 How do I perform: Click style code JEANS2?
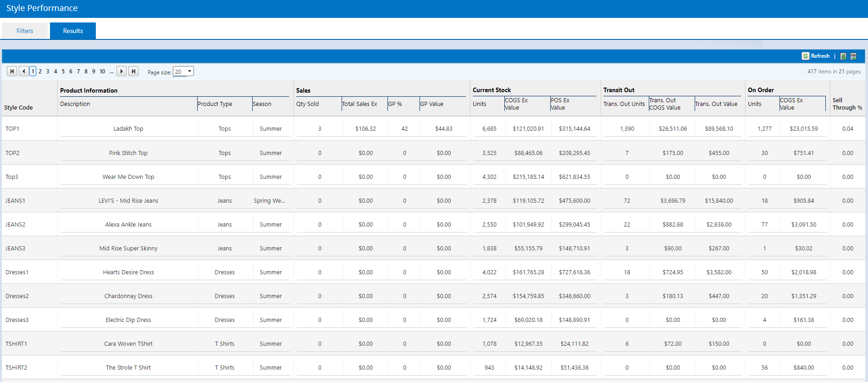point(15,225)
